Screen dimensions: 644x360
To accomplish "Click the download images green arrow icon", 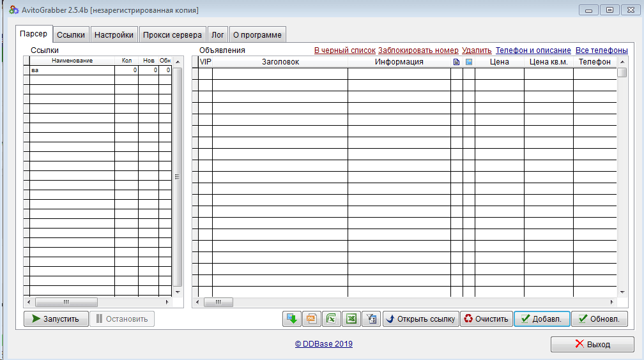I will (292, 319).
